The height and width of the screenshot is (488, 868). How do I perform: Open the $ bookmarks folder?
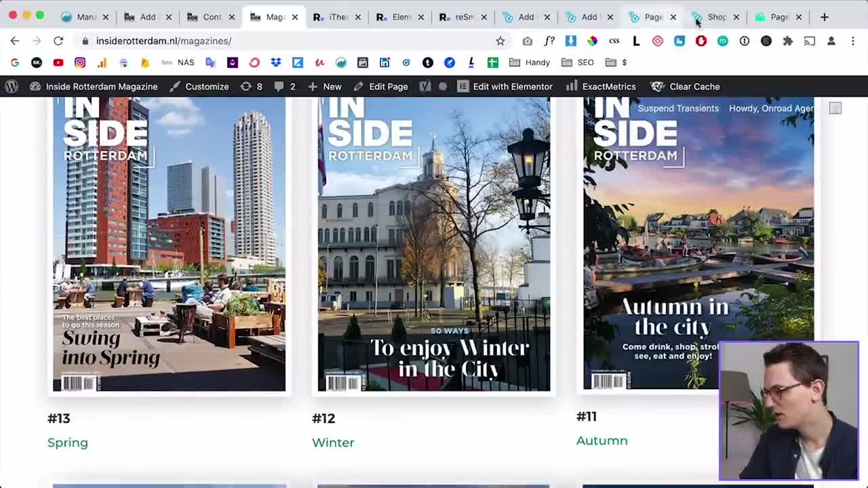point(616,62)
